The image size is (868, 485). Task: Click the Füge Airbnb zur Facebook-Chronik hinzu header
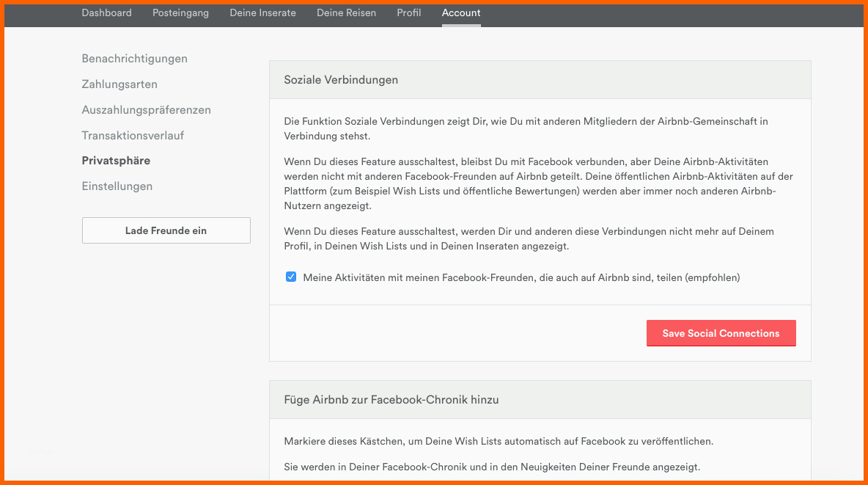tap(391, 400)
